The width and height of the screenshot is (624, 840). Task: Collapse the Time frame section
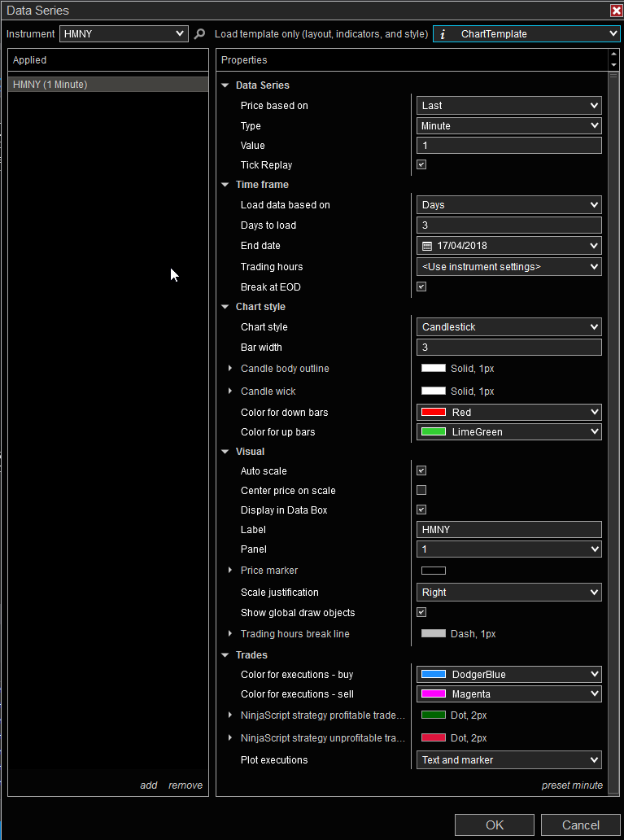tap(225, 184)
